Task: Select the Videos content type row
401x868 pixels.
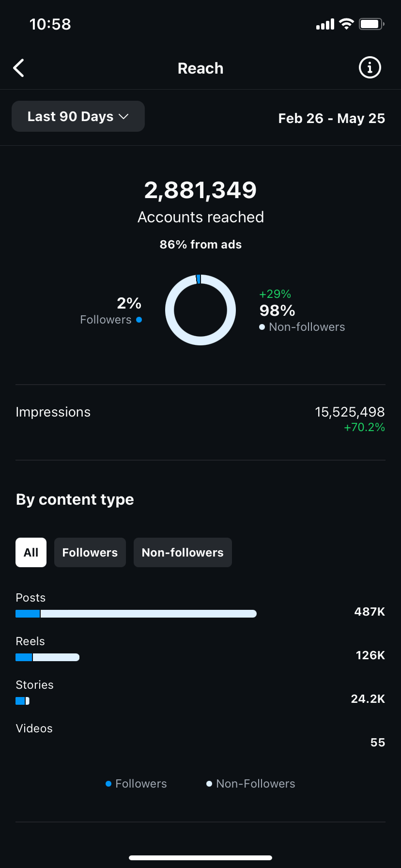Action: coord(34,728)
